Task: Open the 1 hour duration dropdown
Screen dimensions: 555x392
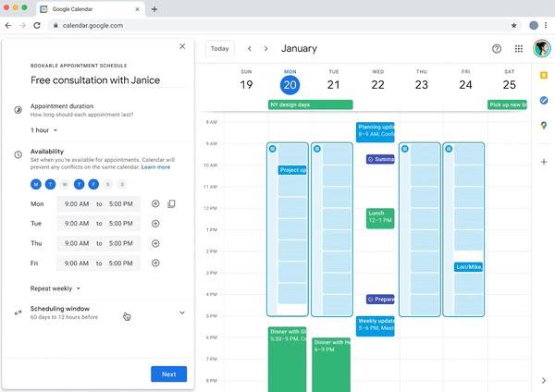Action: coord(43,130)
